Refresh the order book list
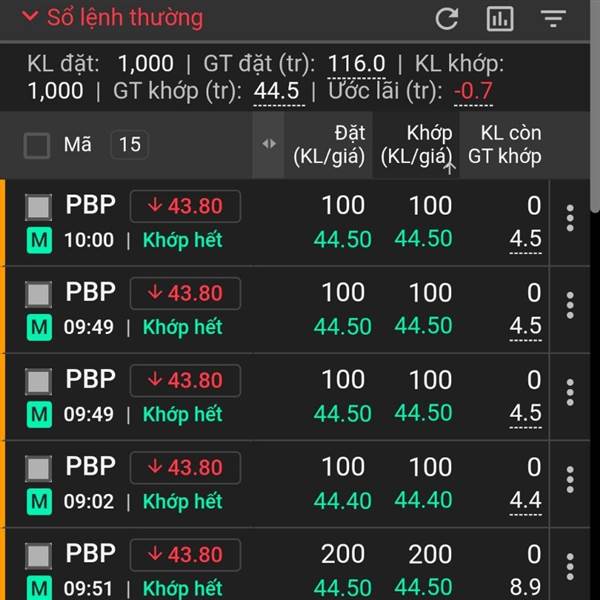 point(447,18)
